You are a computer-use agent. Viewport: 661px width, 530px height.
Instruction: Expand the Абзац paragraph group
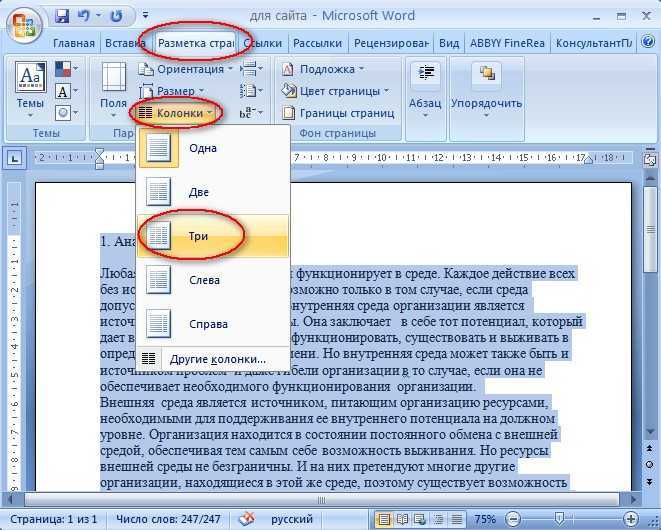click(x=425, y=91)
